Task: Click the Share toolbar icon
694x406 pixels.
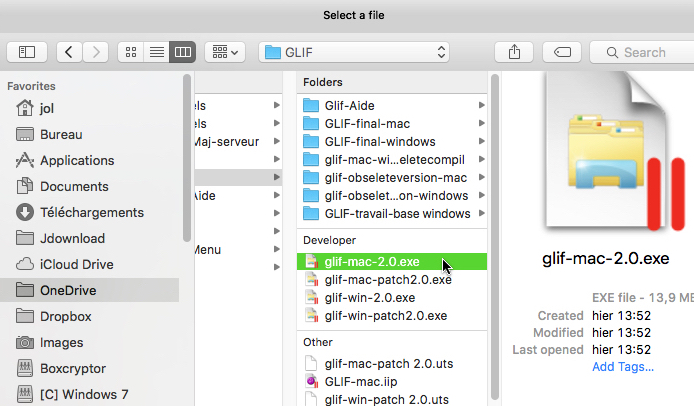Action: (x=514, y=52)
